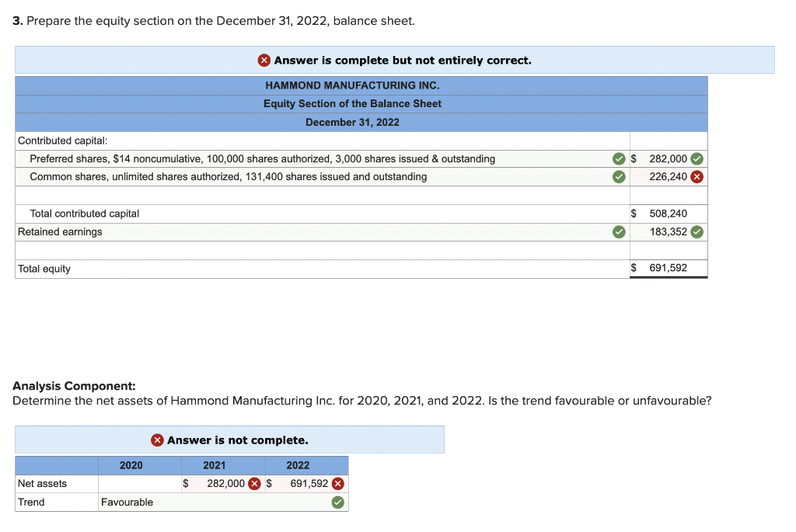Click 'HAMMOND MANUFACTURING INC.' header
Image resolution: width=796 pixels, height=532 pixels.
click(x=352, y=85)
